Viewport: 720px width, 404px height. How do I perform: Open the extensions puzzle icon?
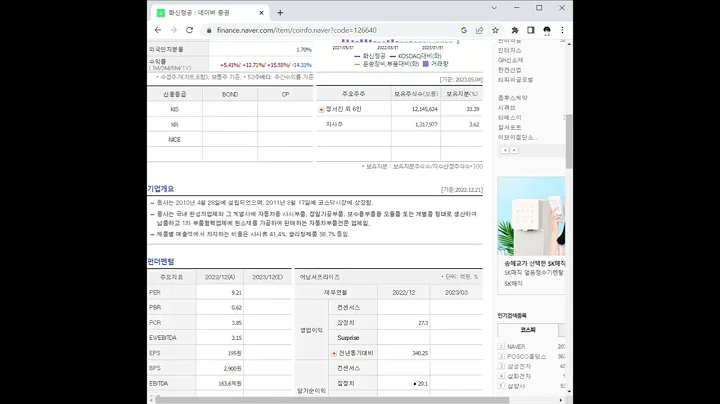tap(515, 30)
